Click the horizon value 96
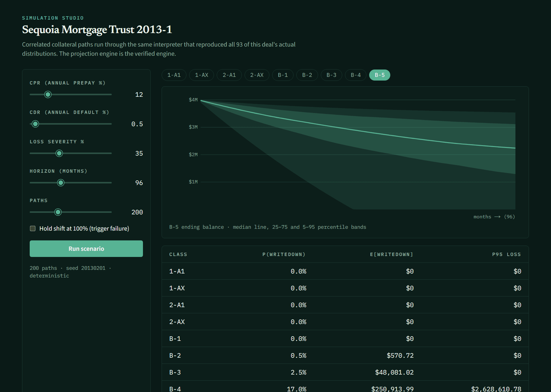Viewport: 551px width, 392px height. pyautogui.click(x=139, y=183)
